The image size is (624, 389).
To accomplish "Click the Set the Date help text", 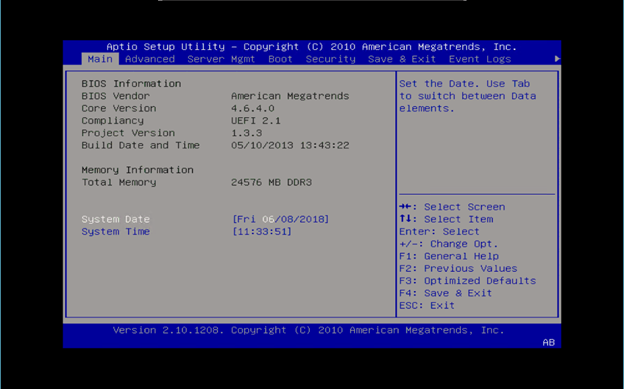I will 468,96.
